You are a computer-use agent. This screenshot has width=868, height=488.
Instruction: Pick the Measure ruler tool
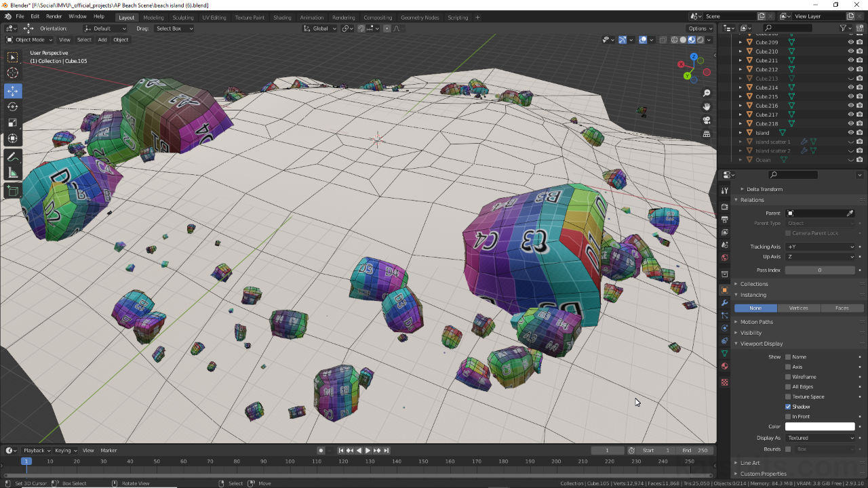(13, 173)
